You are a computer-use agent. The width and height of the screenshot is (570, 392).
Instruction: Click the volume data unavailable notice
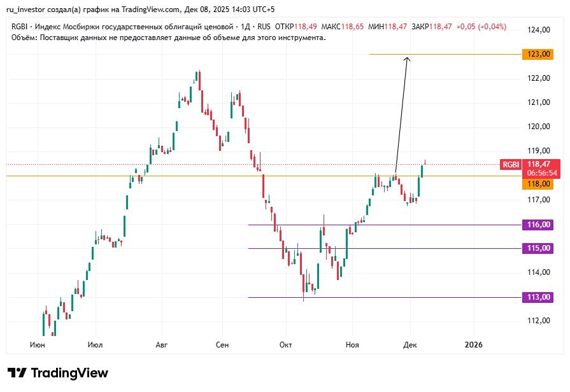[x=168, y=38]
